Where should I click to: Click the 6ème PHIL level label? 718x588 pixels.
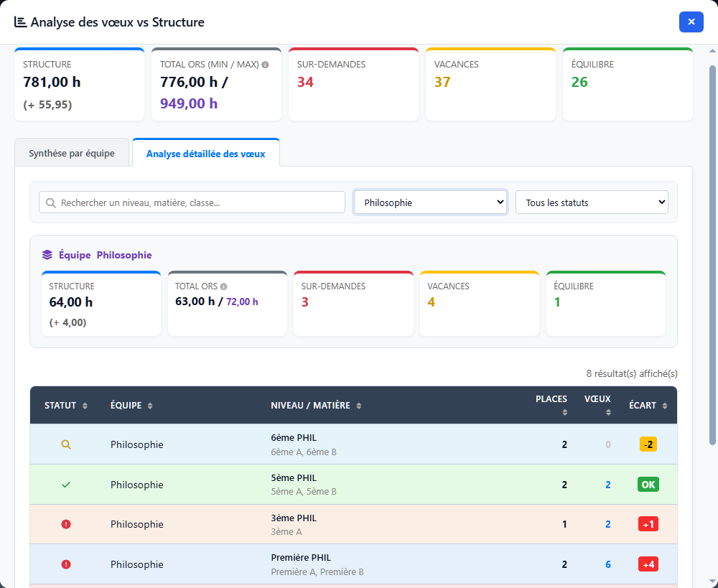point(294,438)
